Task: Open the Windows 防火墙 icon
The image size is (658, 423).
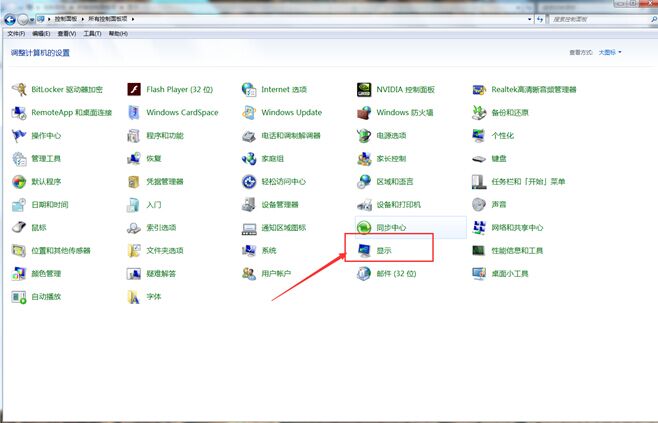Action: 364,112
